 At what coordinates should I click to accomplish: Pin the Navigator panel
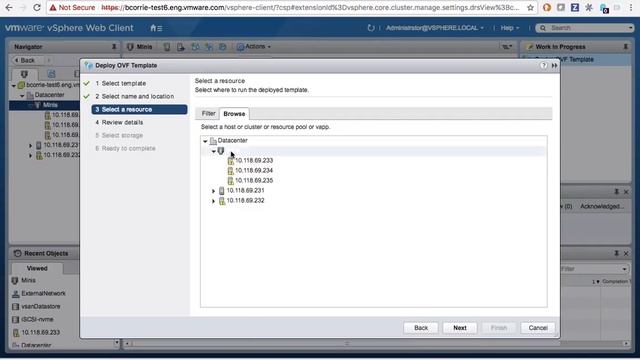(x=114, y=47)
